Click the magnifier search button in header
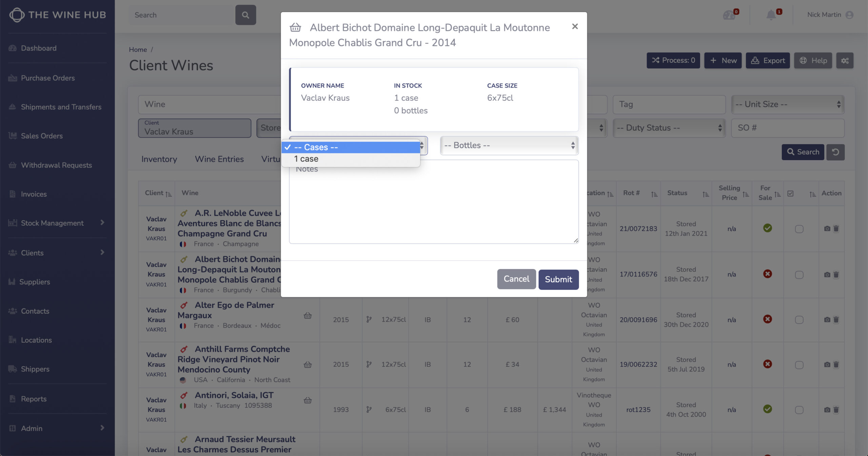 click(245, 15)
